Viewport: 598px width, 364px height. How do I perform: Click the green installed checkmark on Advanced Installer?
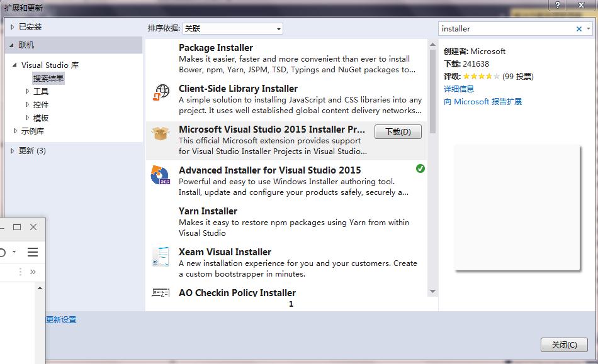[420, 168]
